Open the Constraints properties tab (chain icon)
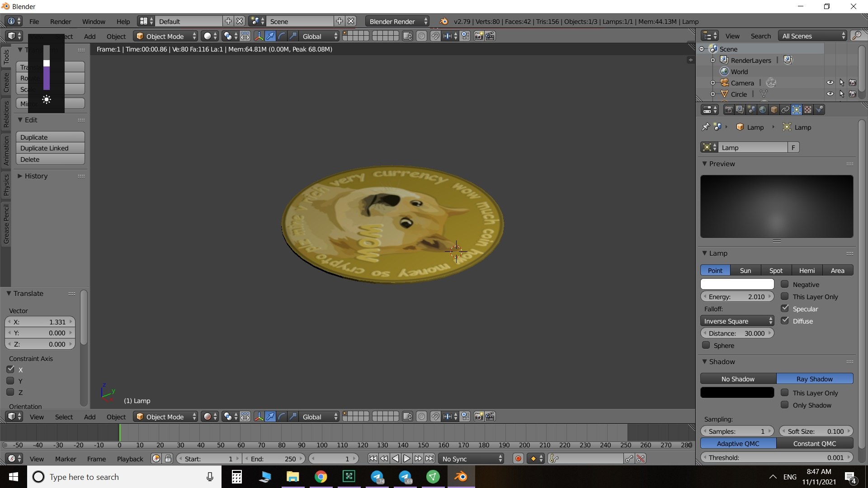Screen dimensions: 868x488 point(785,109)
